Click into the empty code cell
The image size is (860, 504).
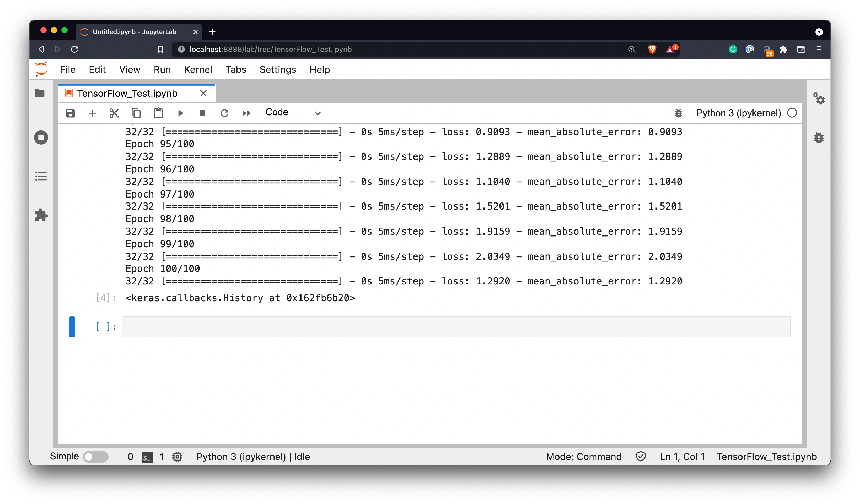(x=456, y=327)
